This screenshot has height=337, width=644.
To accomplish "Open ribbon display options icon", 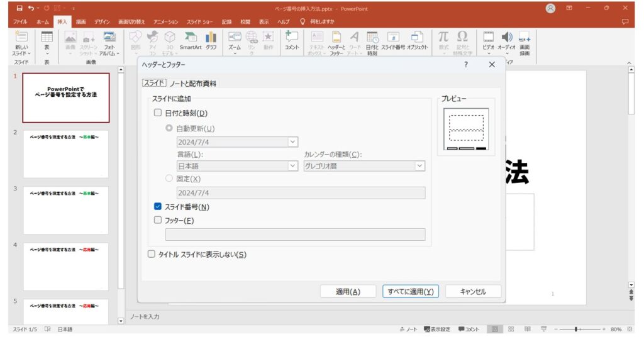I will (x=569, y=8).
